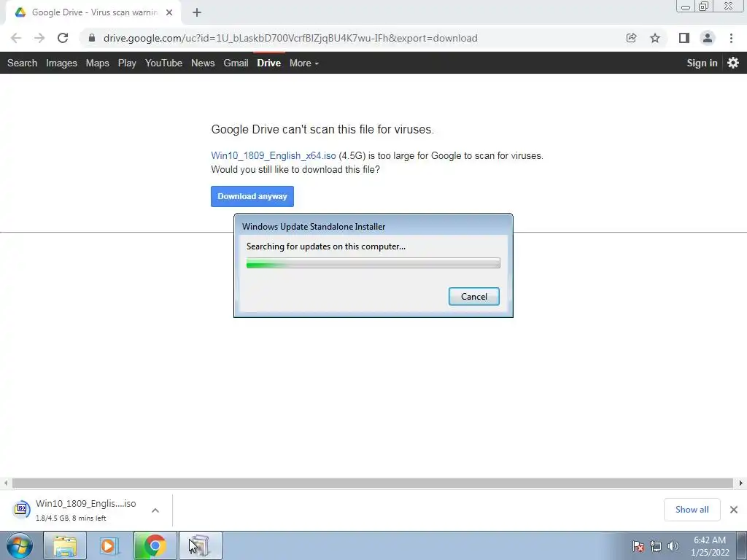Click the Sign in link
Viewport: 747px width, 560px height.
click(702, 63)
